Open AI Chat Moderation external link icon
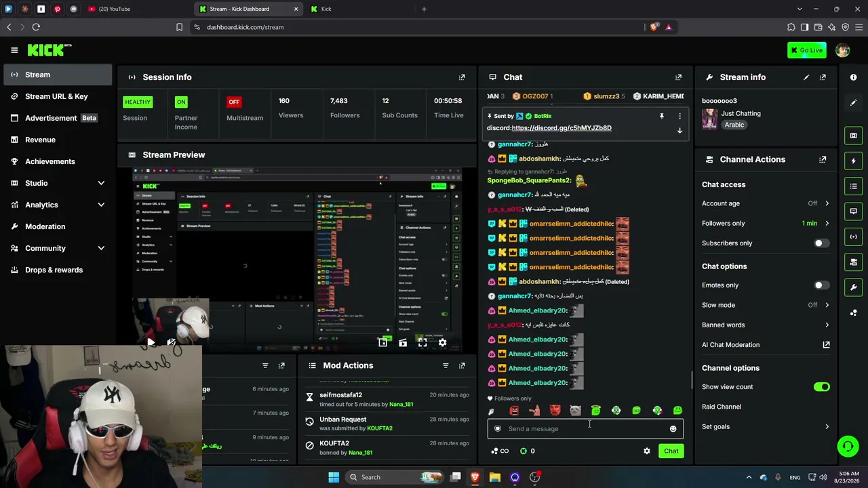 tap(826, 344)
